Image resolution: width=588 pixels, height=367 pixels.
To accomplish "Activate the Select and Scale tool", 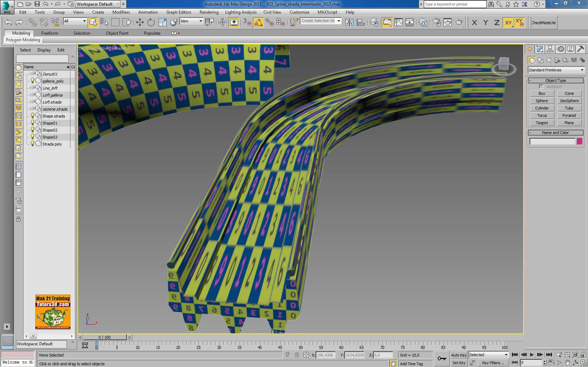I will (162, 23).
